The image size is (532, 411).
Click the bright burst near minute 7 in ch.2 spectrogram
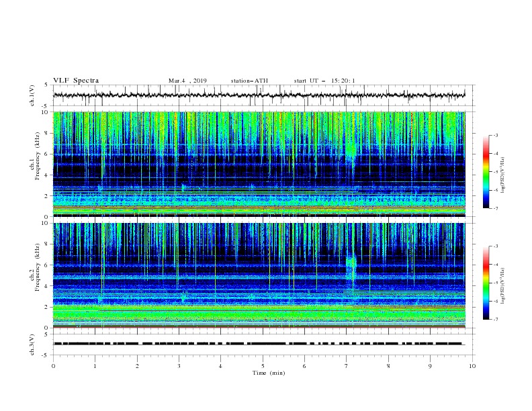click(351, 268)
